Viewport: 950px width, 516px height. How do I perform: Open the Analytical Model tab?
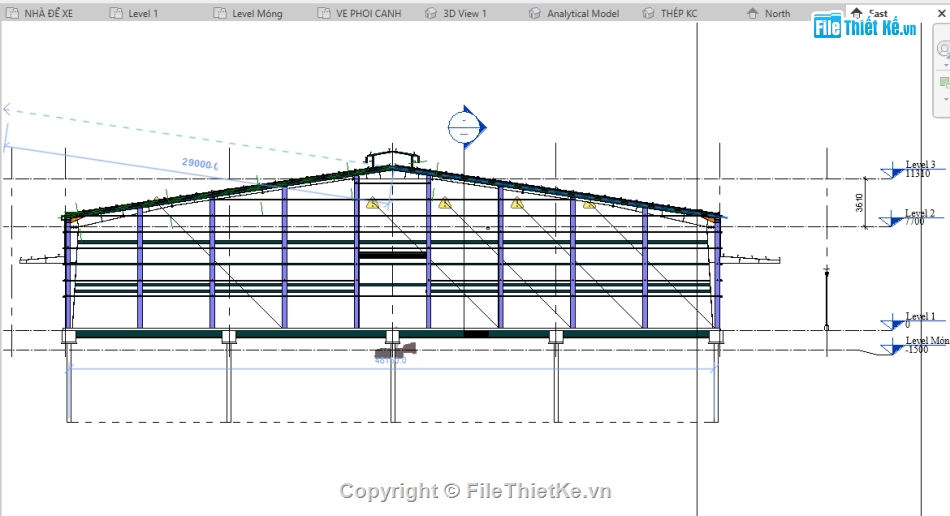click(x=574, y=13)
